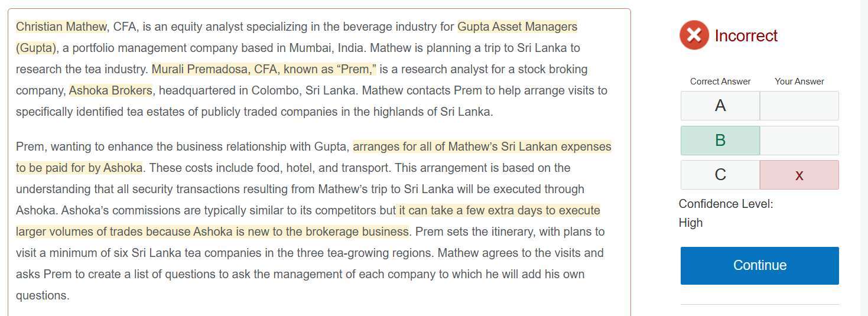
Task: Click the highlighted "Christian Mathew" text
Action: pyautogui.click(x=61, y=27)
